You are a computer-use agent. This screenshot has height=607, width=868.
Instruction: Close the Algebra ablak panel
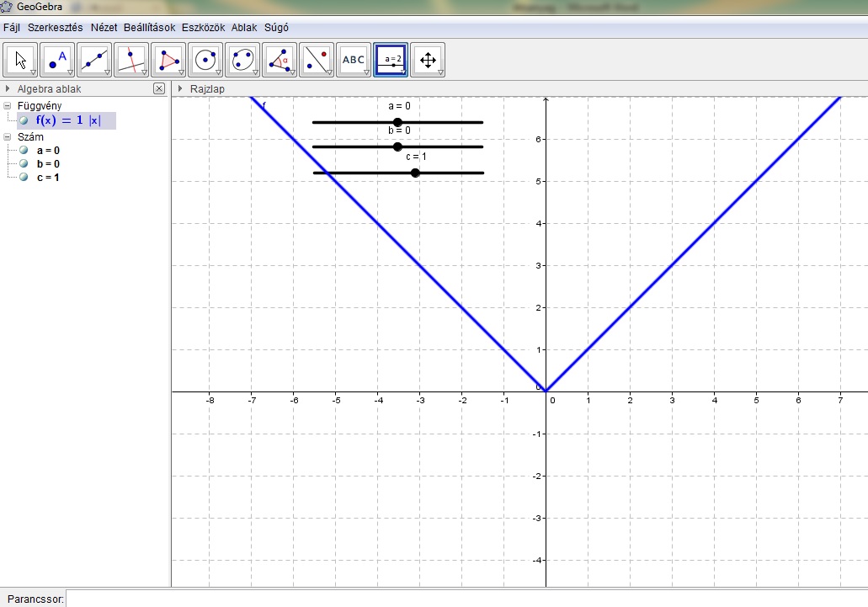point(159,88)
